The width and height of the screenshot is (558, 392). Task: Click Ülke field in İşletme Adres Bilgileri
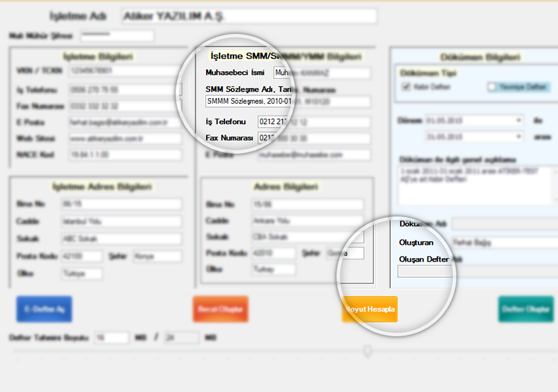pyautogui.click(x=82, y=273)
